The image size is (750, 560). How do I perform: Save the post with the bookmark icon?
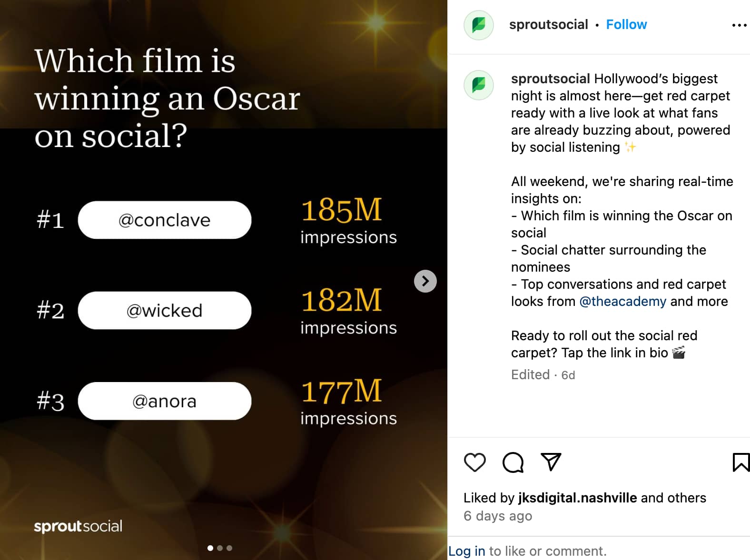740,462
